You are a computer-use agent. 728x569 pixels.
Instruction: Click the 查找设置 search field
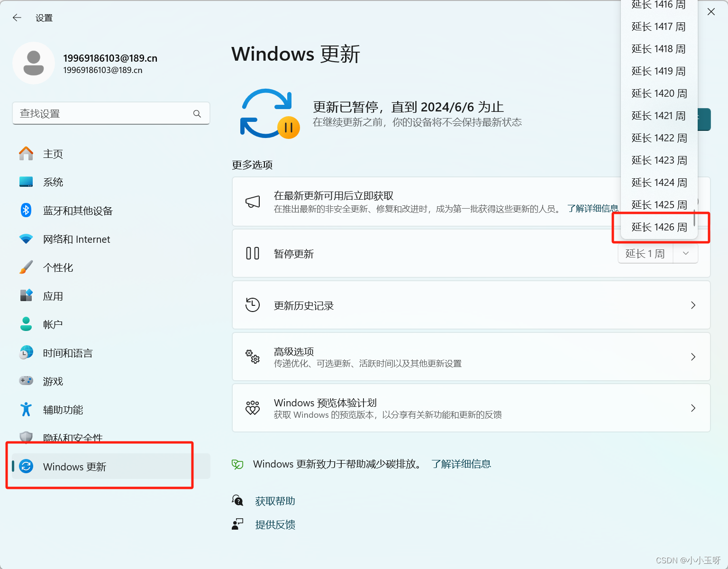(111, 113)
